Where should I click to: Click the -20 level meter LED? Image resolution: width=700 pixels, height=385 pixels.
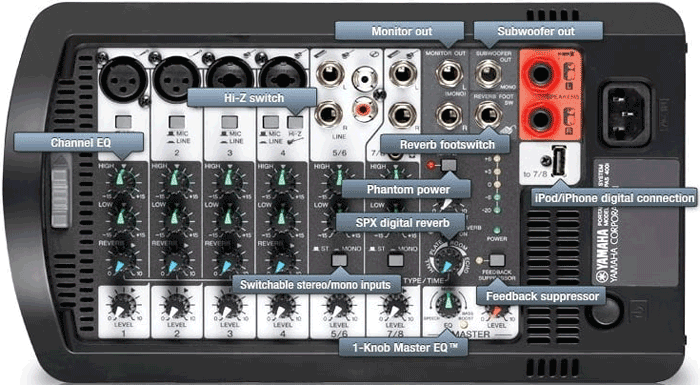[497, 210]
